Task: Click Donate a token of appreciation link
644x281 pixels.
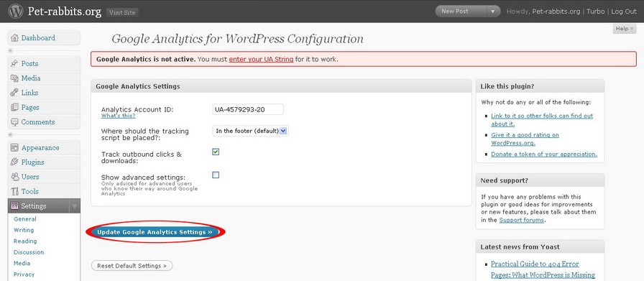Action: (544, 154)
